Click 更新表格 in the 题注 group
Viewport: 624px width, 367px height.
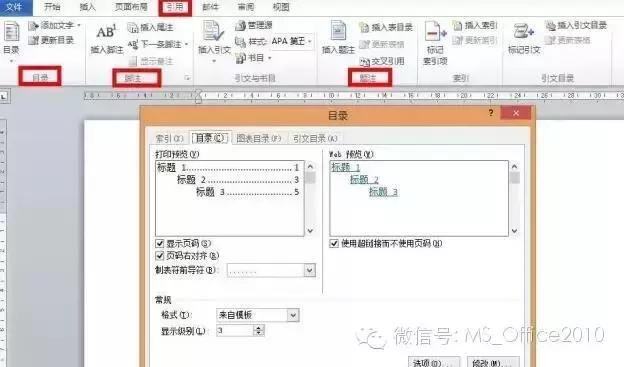pos(382,44)
